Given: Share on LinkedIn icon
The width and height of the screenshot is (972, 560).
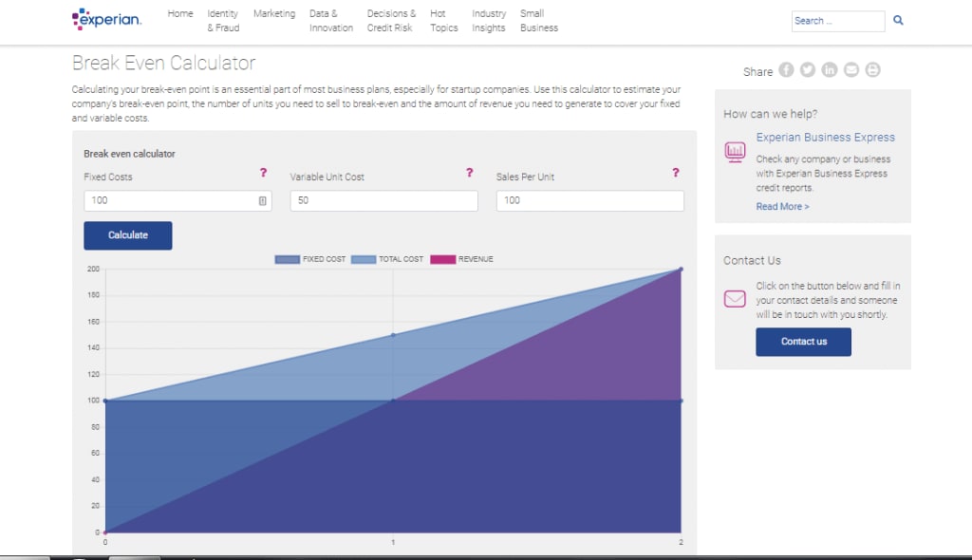Looking at the screenshot, I should tap(830, 70).
